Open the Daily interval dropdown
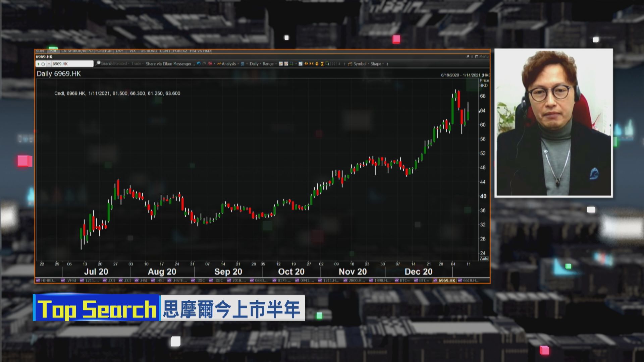The image size is (644, 362). click(254, 64)
